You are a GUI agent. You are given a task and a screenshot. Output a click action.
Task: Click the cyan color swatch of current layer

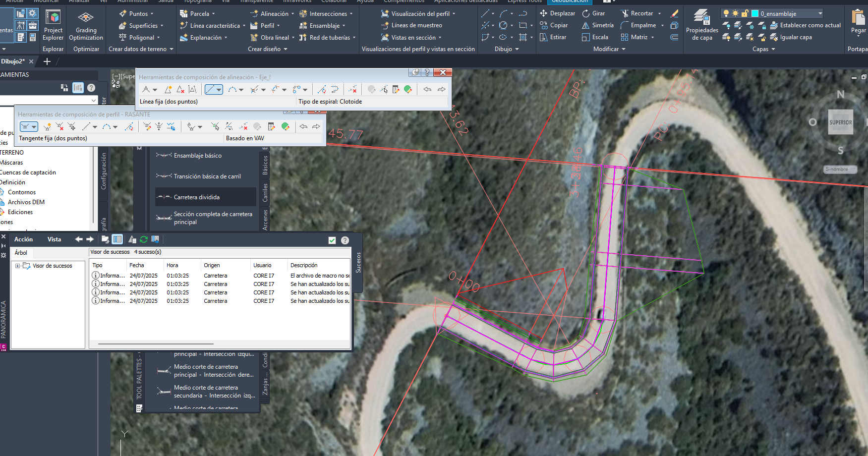tap(755, 13)
